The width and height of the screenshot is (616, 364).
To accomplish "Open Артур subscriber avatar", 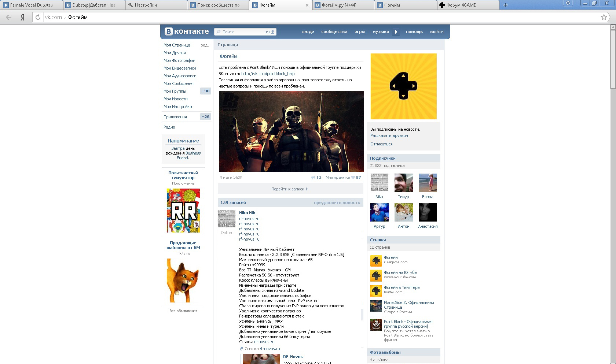I will click(x=379, y=212).
